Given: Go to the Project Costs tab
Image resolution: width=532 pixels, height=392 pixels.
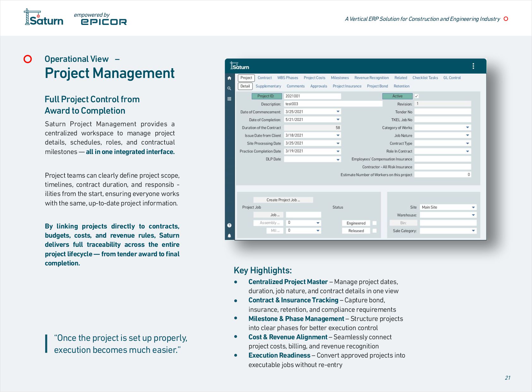Looking at the screenshot, I should tap(314, 78).
